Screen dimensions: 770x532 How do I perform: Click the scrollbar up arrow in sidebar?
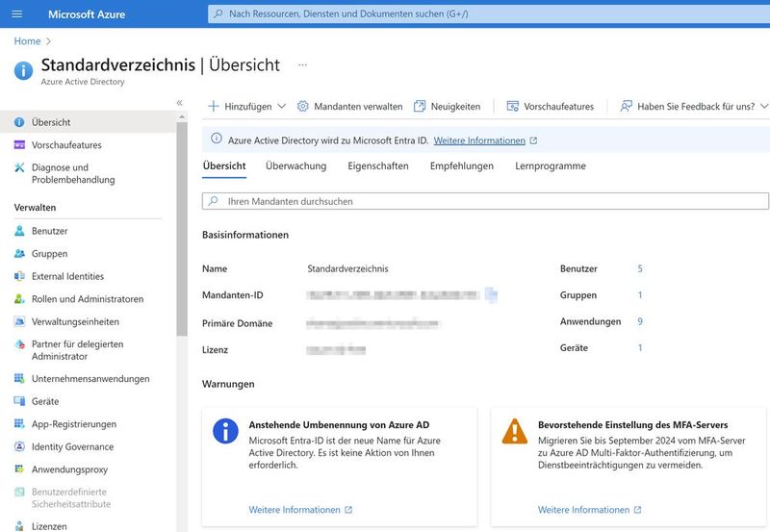point(182,117)
